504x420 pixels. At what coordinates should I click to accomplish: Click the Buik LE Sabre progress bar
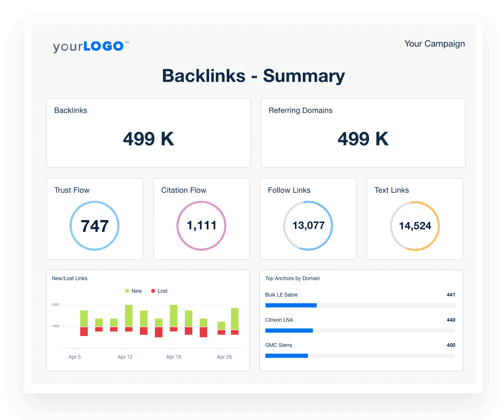360,305
